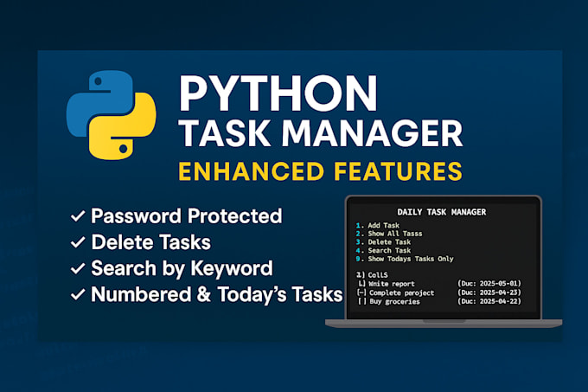This screenshot has width=588, height=392.
Task: Choose '4. Search Task' menu line
Action: [383, 251]
